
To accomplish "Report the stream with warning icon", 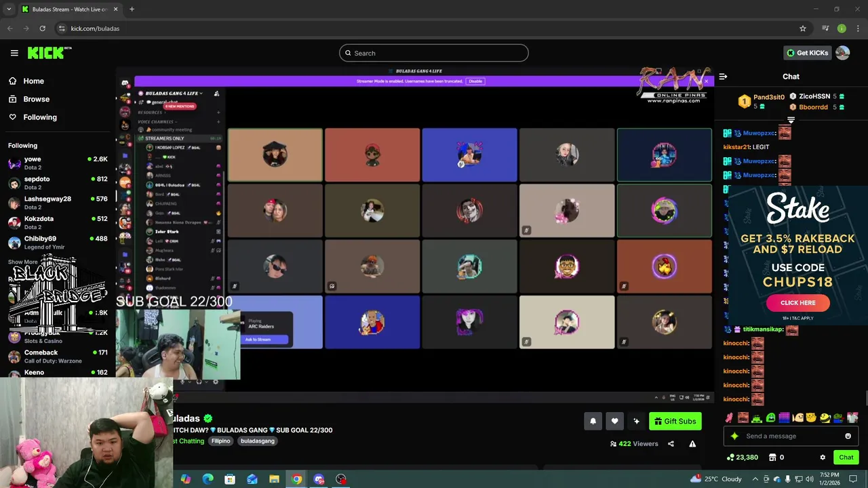I will (x=692, y=444).
